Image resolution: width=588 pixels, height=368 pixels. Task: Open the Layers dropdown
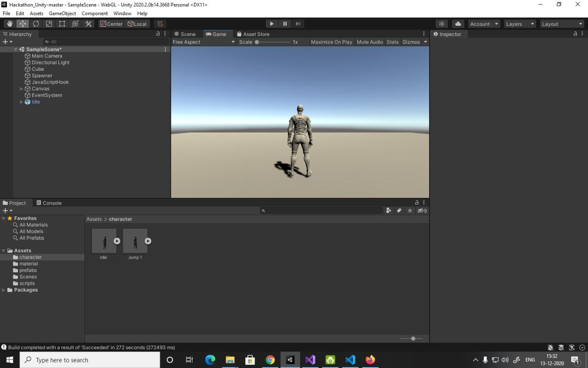click(520, 24)
